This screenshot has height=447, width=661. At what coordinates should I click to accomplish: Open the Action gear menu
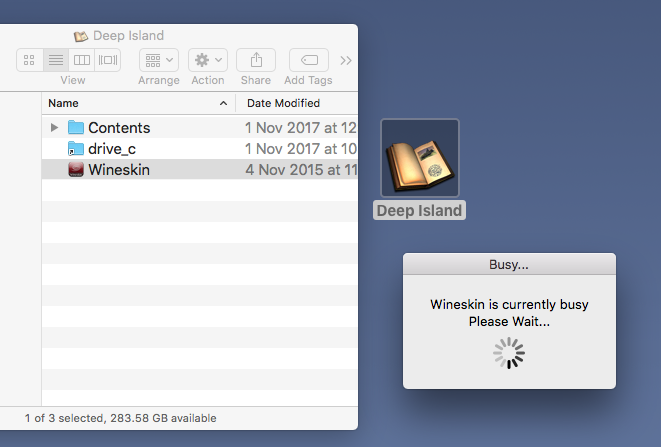pos(208,60)
